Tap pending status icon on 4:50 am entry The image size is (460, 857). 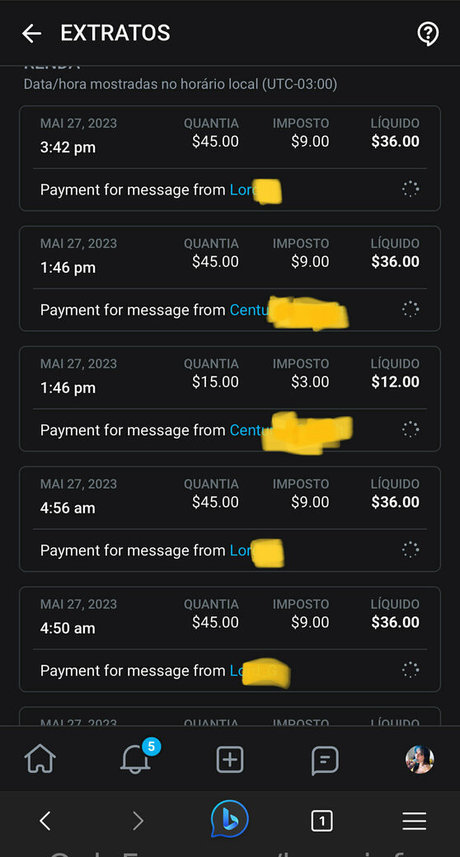click(410, 670)
